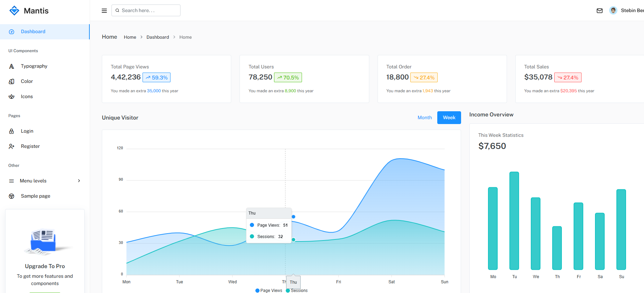Image resolution: width=644 pixels, height=293 pixels.
Task: Click the Dashboard breadcrumb link
Action: [158, 37]
